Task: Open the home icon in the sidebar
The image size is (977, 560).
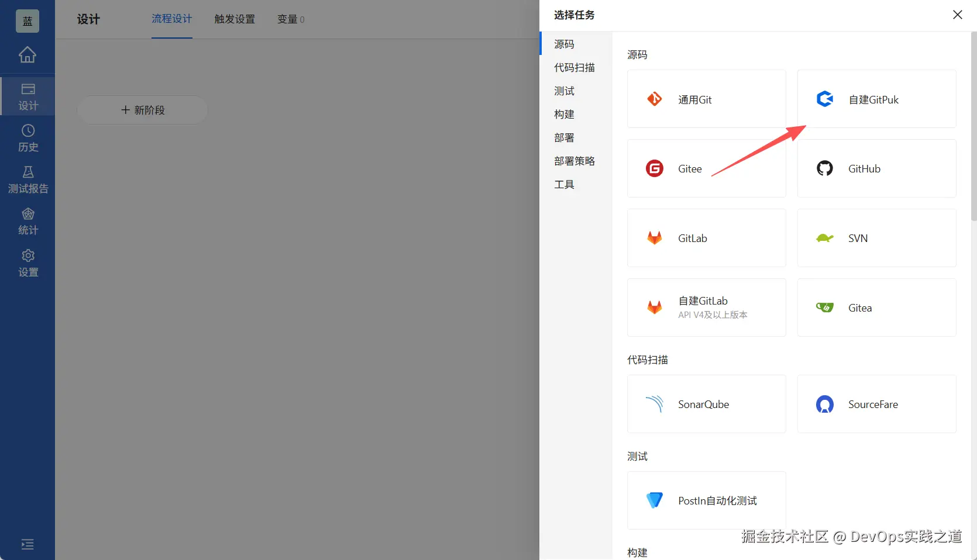Action: click(27, 55)
